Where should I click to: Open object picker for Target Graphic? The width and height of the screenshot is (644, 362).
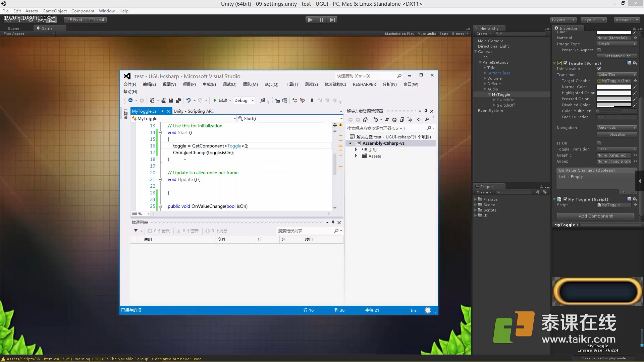click(635, 81)
